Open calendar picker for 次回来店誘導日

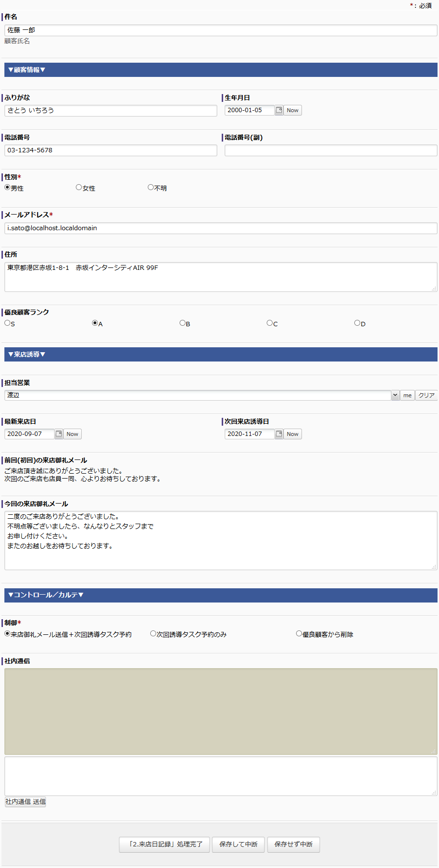(279, 434)
